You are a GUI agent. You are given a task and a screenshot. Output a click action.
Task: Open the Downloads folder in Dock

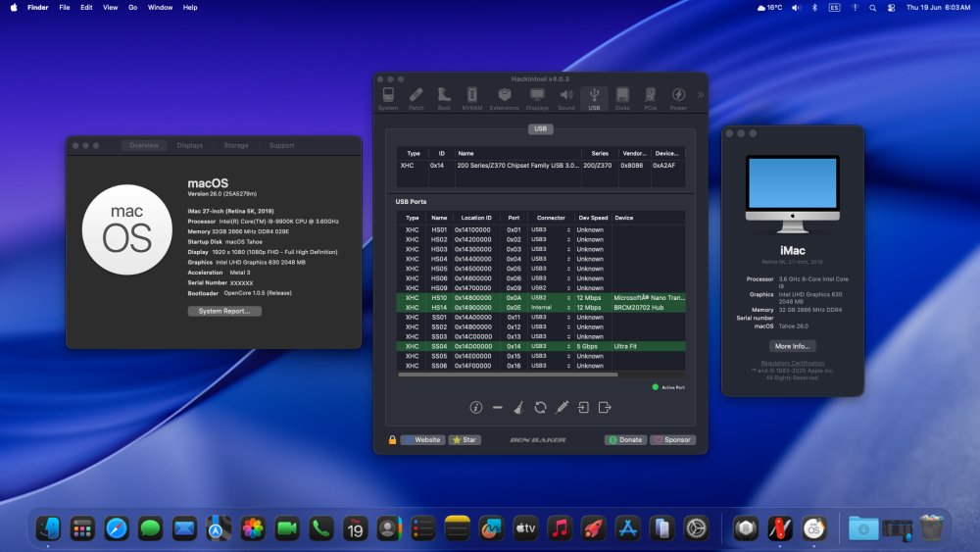(x=863, y=528)
